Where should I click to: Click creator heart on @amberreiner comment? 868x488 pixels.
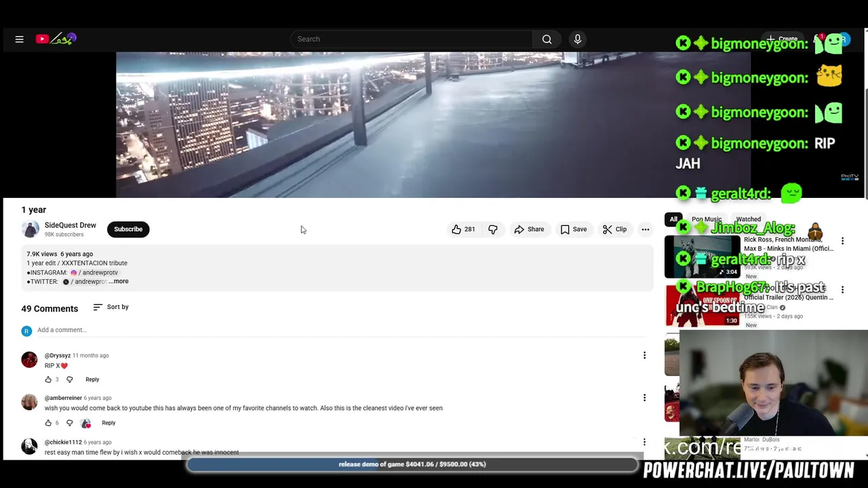(x=85, y=423)
